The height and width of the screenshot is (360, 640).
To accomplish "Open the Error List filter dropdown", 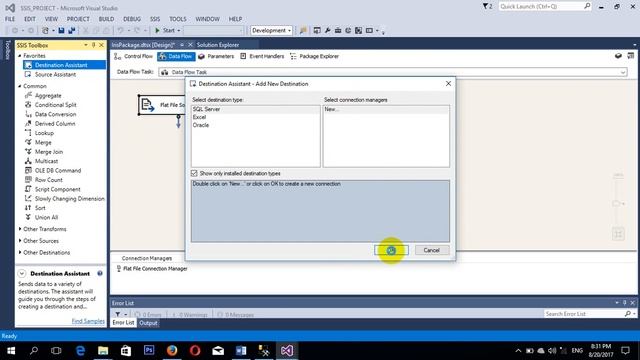I will click(x=126, y=314).
